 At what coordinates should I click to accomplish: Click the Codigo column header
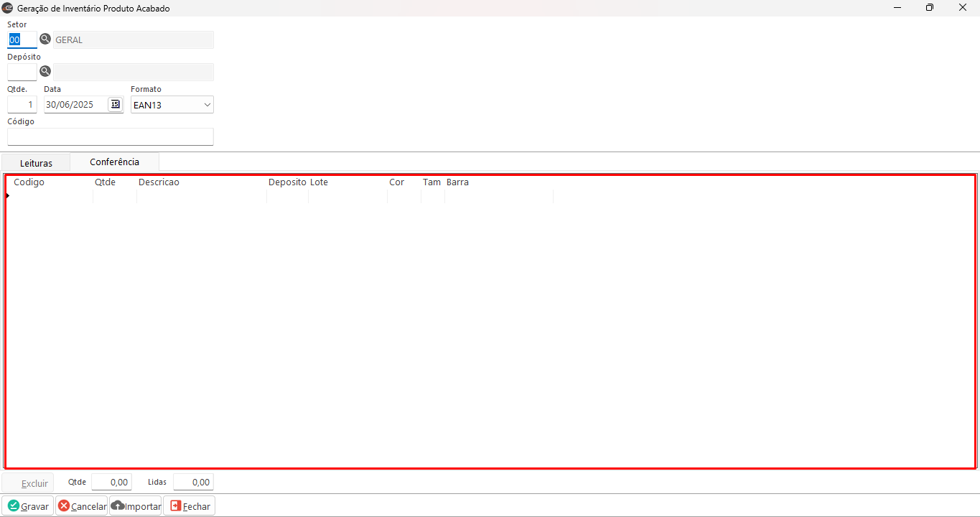[x=29, y=182]
